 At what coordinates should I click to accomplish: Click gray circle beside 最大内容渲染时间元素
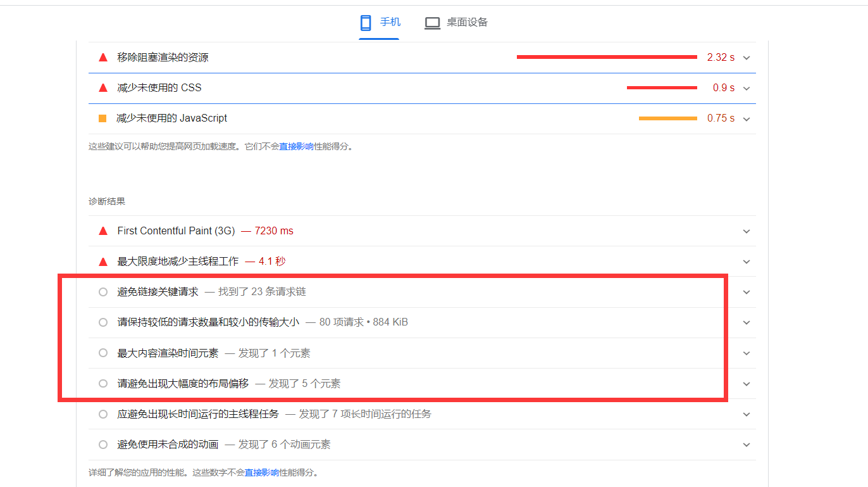(103, 353)
